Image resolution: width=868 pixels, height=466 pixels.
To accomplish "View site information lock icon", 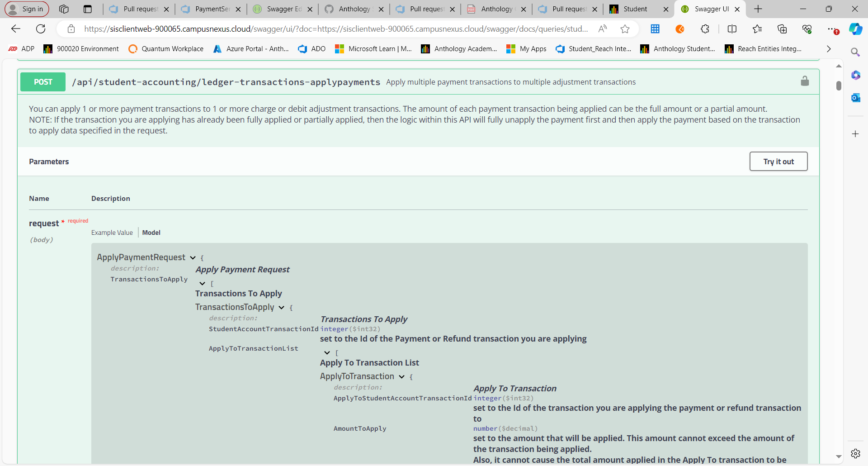I will pos(71,29).
